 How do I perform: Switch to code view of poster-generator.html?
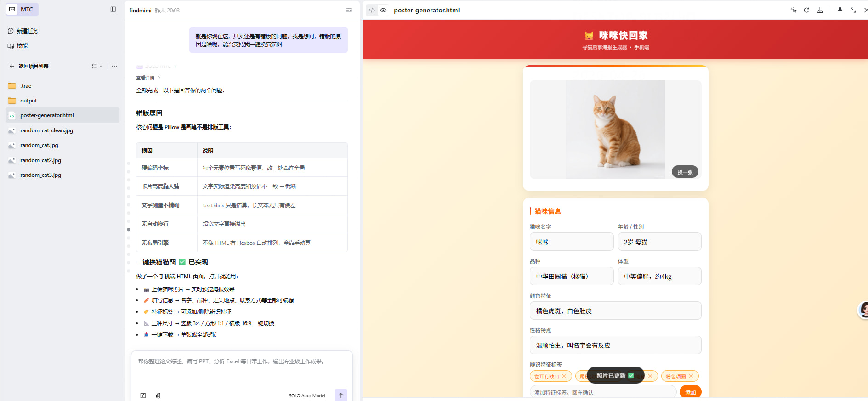click(372, 10)
